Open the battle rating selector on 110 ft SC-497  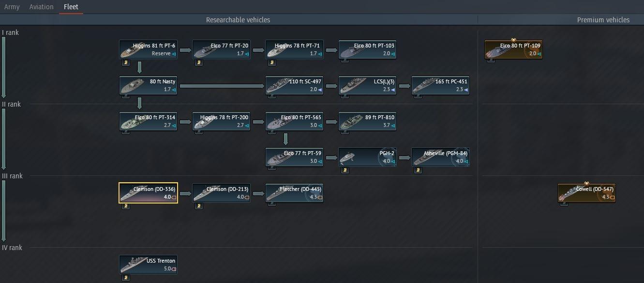click(x=321, y=90)
